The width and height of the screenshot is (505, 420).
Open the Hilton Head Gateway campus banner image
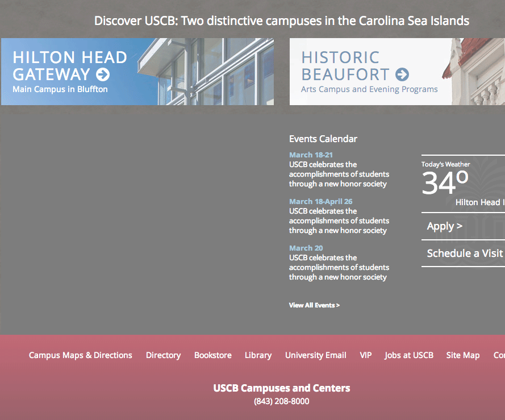[137, 72]
